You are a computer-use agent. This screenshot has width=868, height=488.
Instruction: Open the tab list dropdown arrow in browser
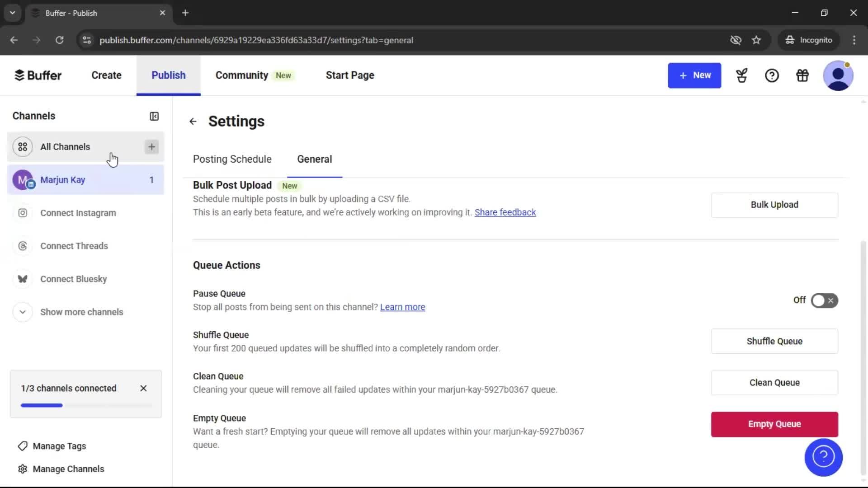(12, 13)
